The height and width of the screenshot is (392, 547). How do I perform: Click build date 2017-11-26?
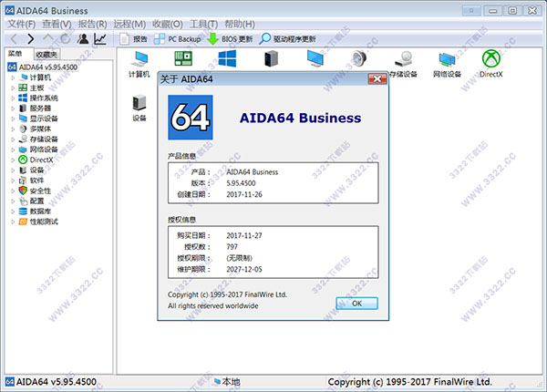click(244, 194)
